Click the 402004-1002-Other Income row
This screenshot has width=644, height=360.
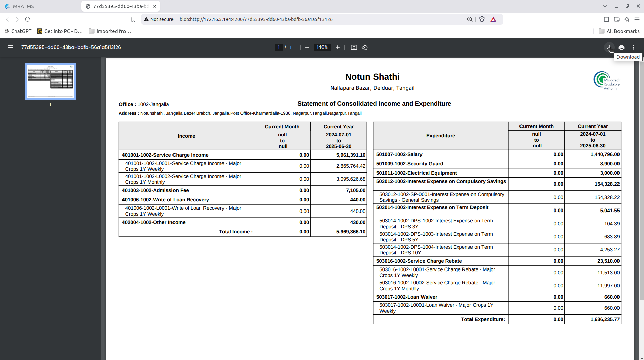tap(243, 222)
